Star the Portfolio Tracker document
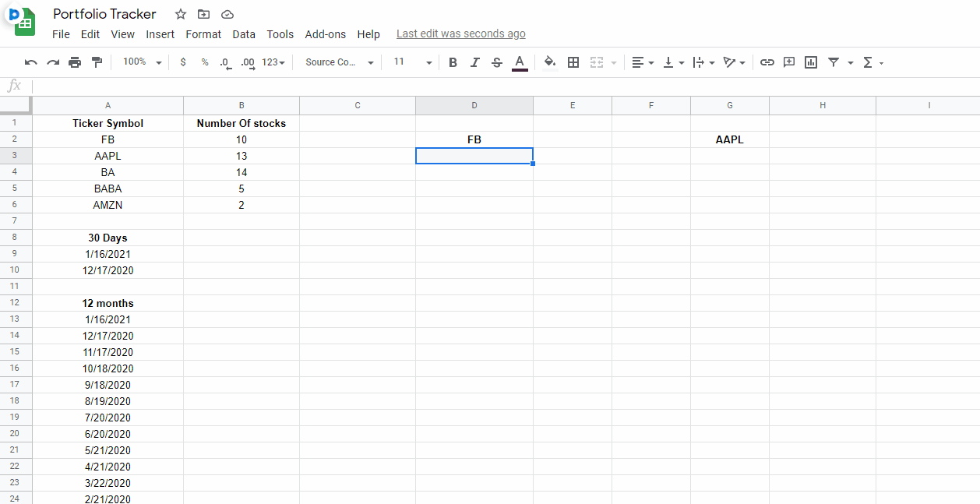980x504 pixels. 181,14
